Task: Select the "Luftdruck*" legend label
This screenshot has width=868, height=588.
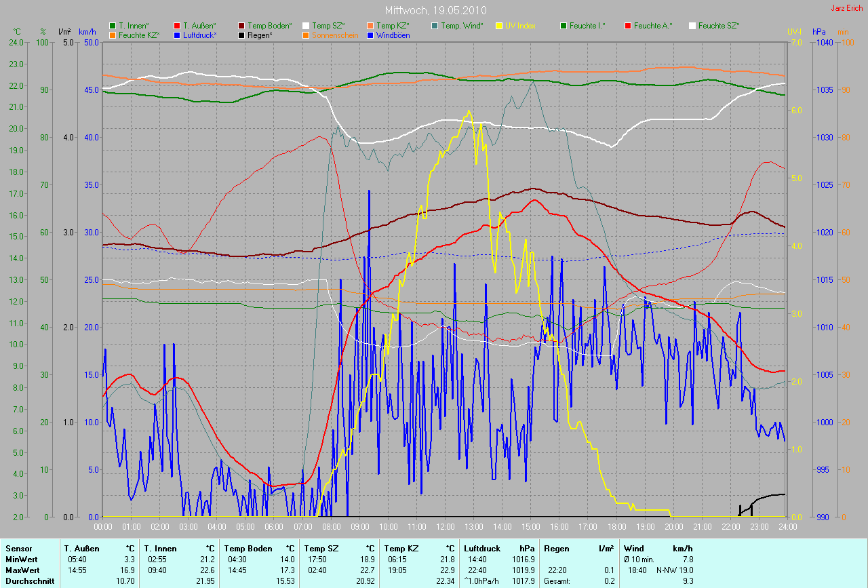Action: click(199, 35)
